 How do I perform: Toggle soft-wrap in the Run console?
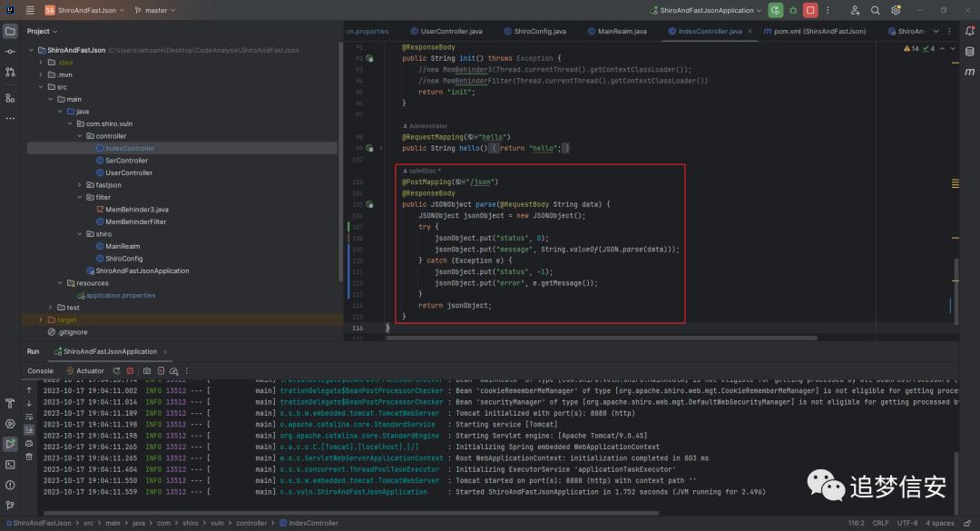click(29, 418)
